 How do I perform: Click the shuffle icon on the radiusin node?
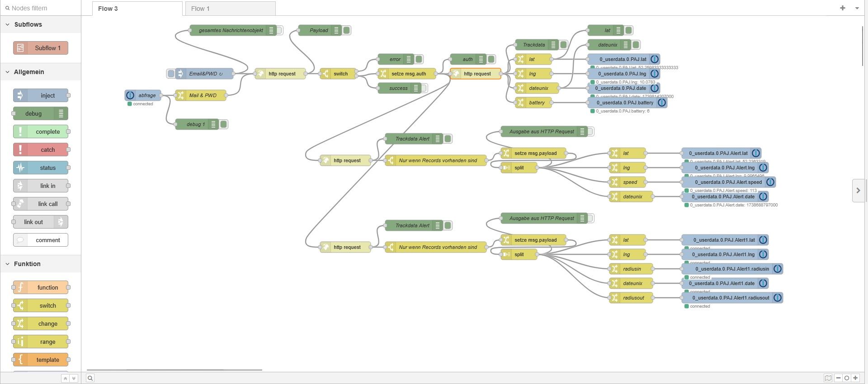tap(614, 269)
